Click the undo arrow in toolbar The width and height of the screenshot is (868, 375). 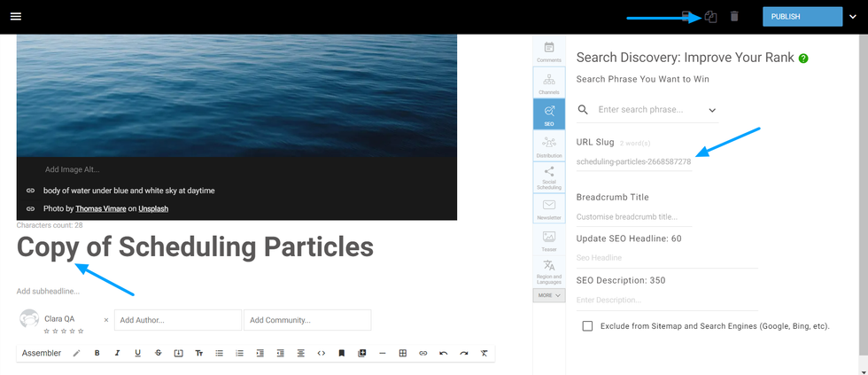(x=444, y=353)
